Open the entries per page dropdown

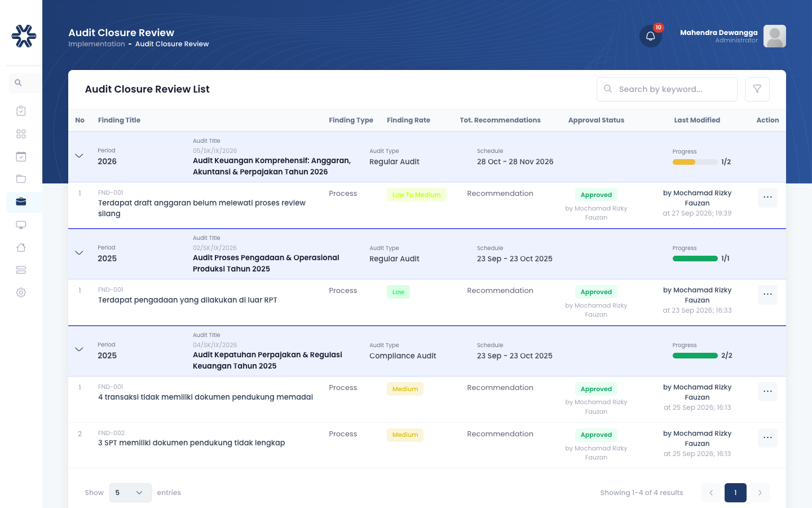tap(130, 493)
